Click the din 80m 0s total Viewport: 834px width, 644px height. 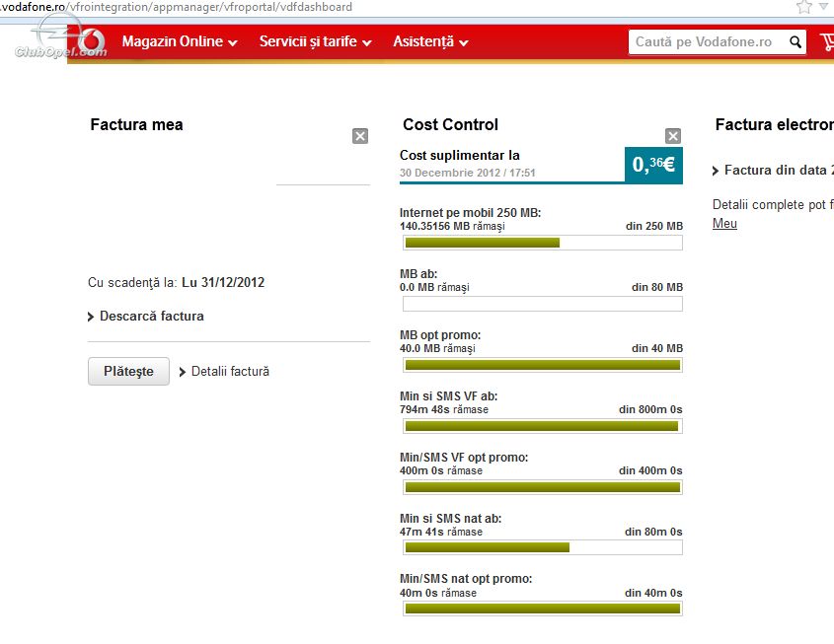pyautogui.click(x=653, y=532)
